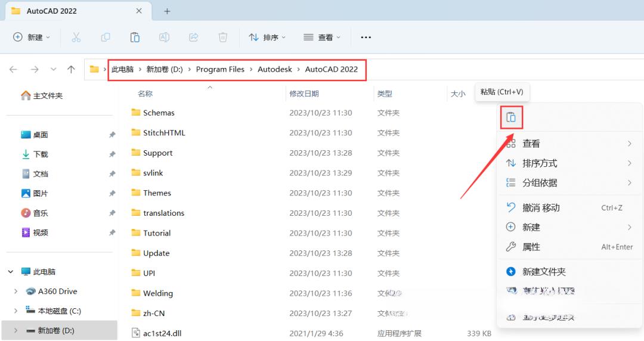
Task: Sort by Size (大小) column header
Action: pos(458,94)
